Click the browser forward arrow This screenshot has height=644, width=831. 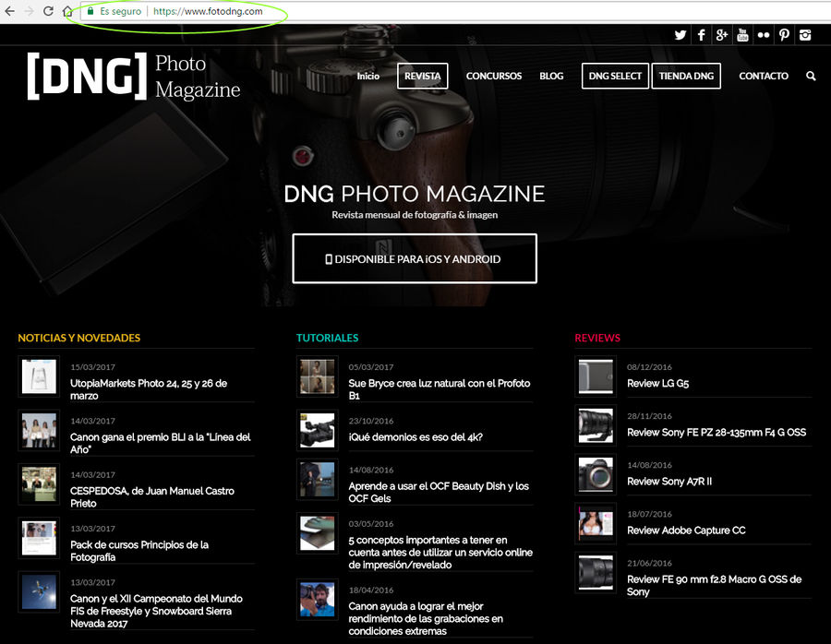tap(29, 10)
